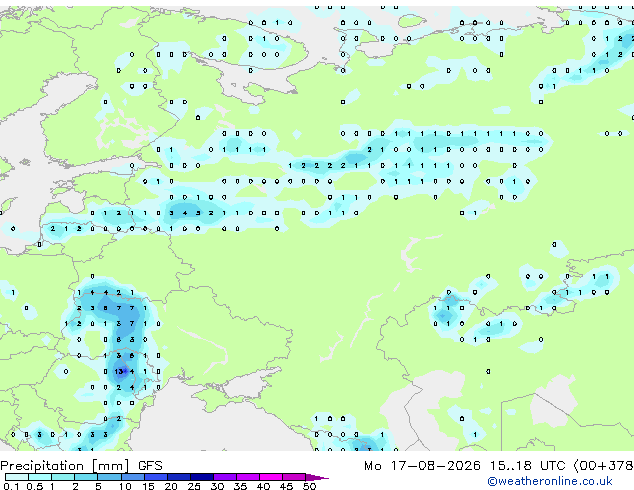
Task: Click the "25" legend scale label
Action: pyautogui.click(x=194, y=486)
